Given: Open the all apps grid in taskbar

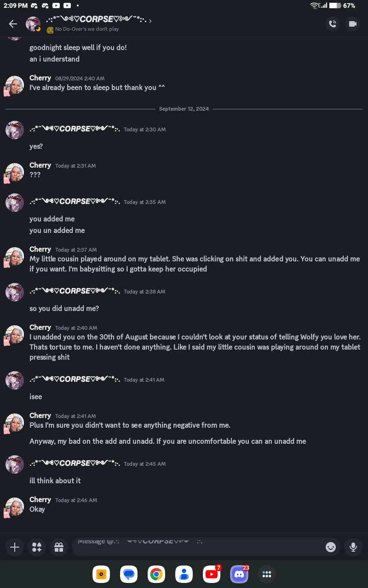Looking at the screenshot, I should point(267,574).
